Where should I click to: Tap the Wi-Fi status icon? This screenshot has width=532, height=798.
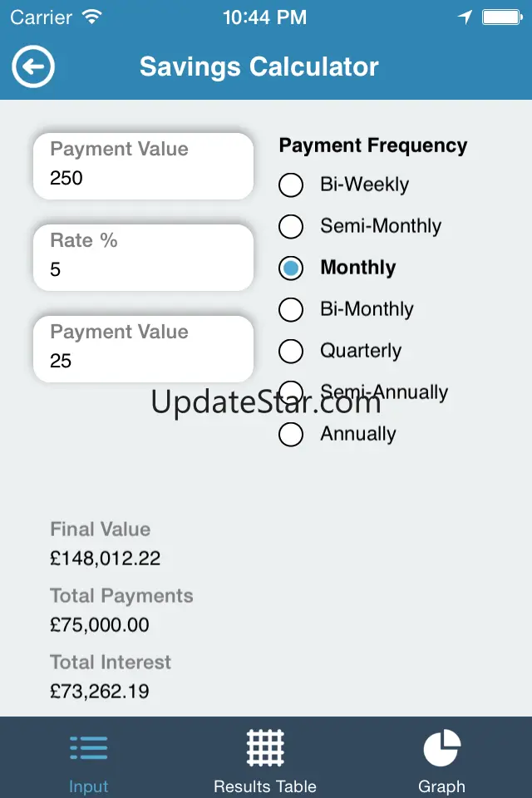click(92, 17)
